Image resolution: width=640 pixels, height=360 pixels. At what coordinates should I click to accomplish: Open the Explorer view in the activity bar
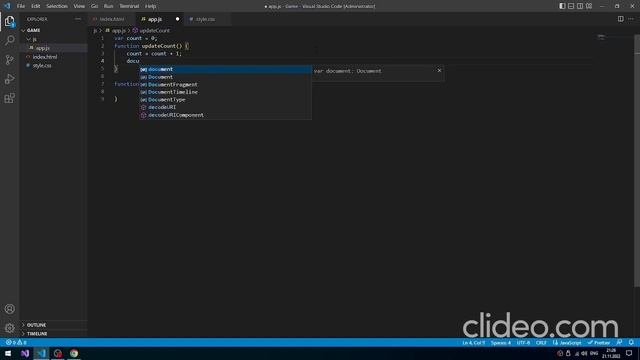9,21
